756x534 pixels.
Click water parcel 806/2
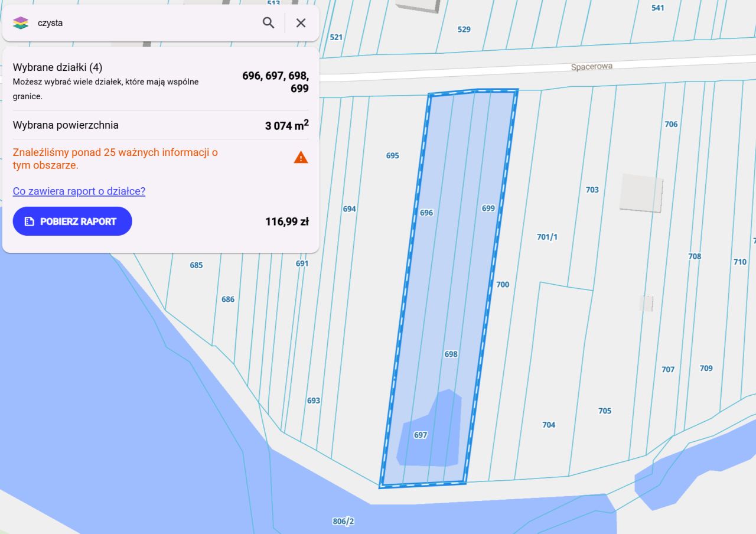tap(343, 522)
